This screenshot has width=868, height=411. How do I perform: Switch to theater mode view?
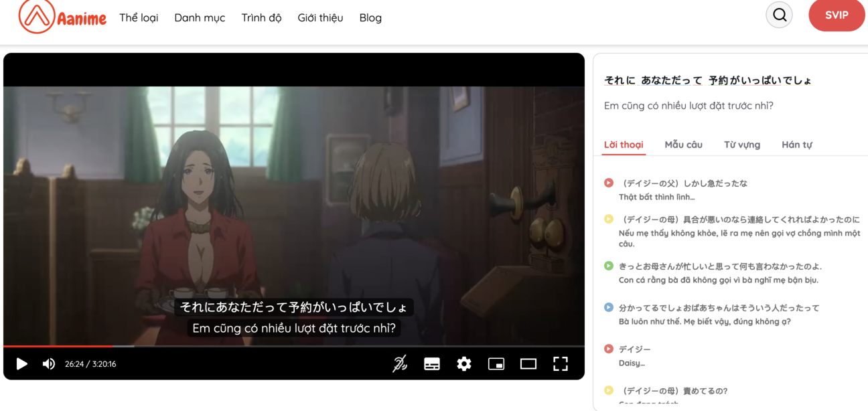click(528, 363)
